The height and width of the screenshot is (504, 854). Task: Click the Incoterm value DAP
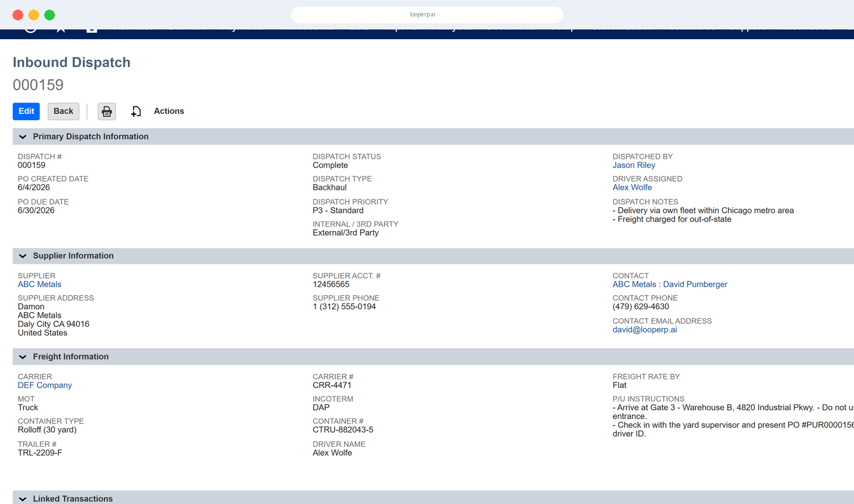(x=321, y=408)
